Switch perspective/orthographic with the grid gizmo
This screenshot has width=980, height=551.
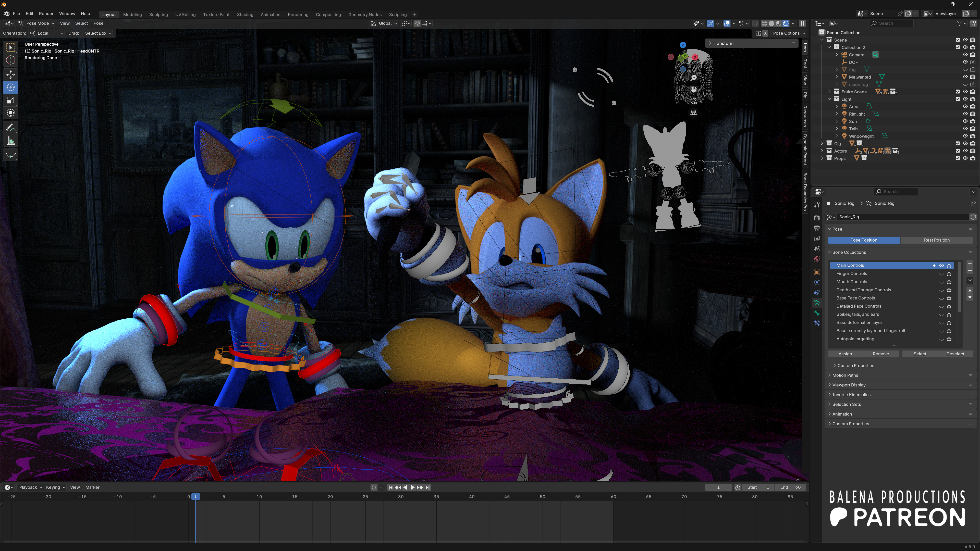694,112
